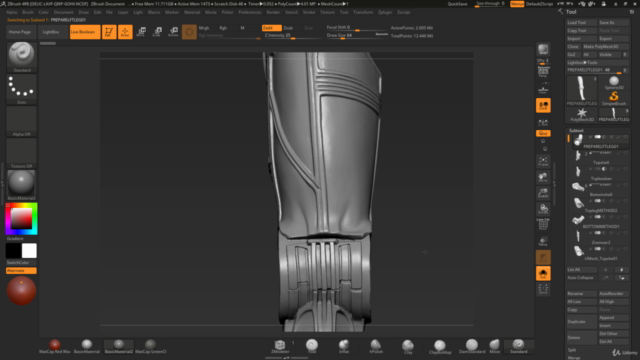The image size is (640, 360).
Task: Toggle the PolyF line fill icon
Action: pyautogui.click(x=543, y=225)
